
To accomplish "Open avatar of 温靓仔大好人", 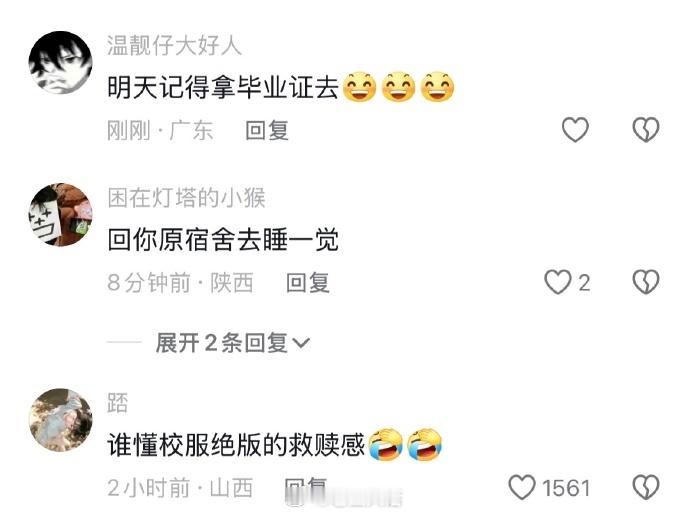I will [x=61, y=63].
